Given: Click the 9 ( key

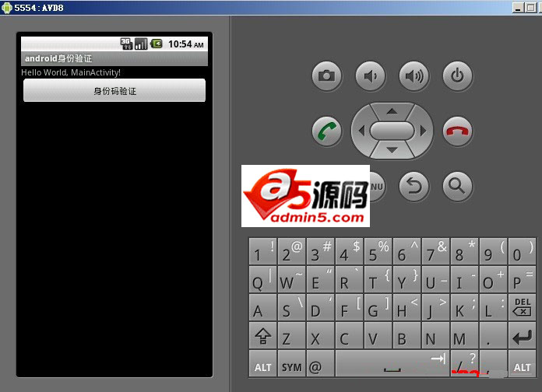Looking at the screenshot, I should coord(493,251).
